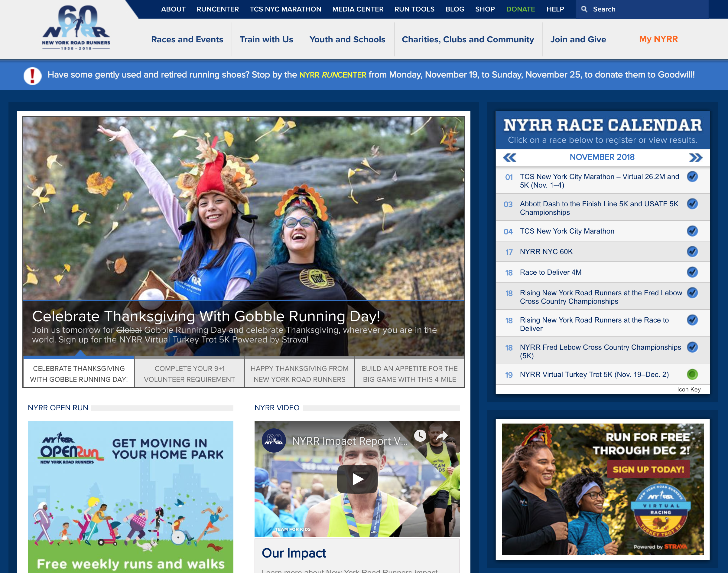The height and width of the screenshot is (573, 728).
Task: Expand Races and Events navigation
Action: click(187, 40)
